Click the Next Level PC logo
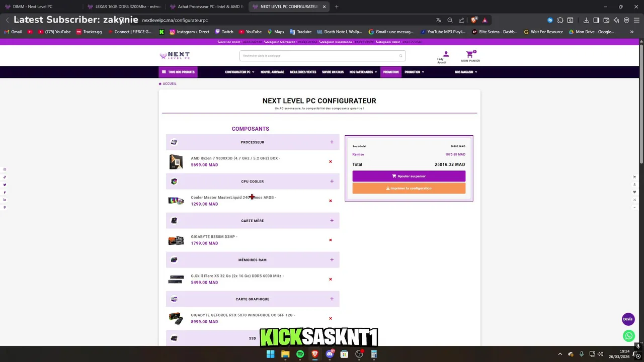 (175, 55)
